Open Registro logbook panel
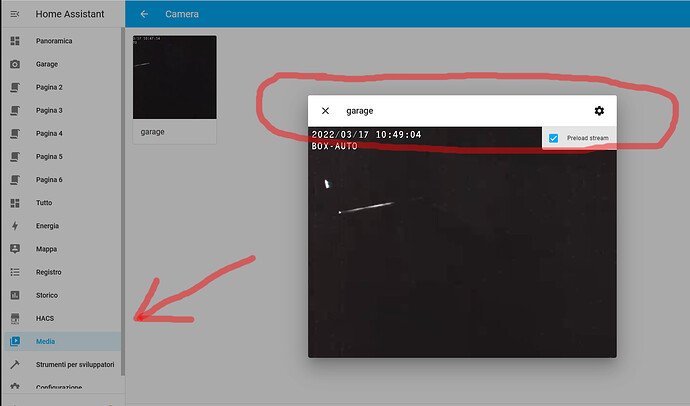The image size is (690, 406). (x=62, y=272)
